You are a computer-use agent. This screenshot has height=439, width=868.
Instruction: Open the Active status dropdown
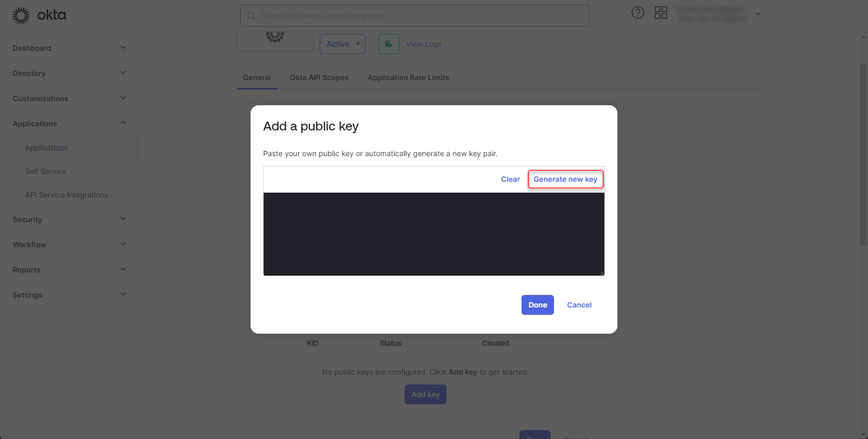(342, 44)
